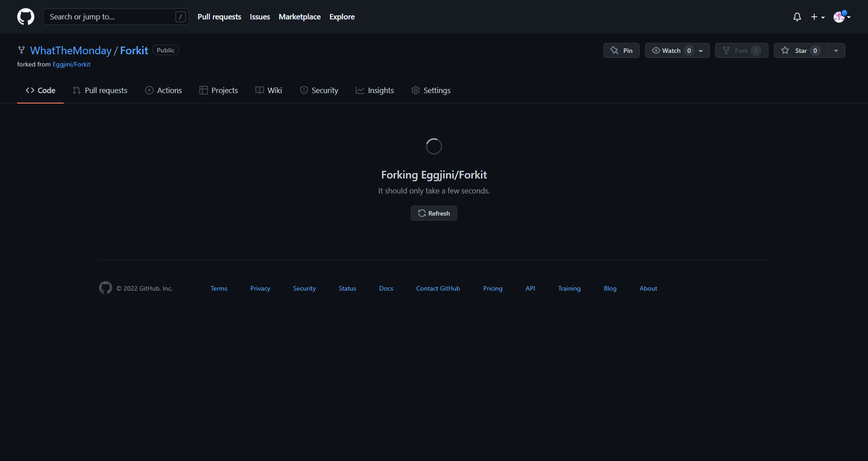Go to Explore

342,17
